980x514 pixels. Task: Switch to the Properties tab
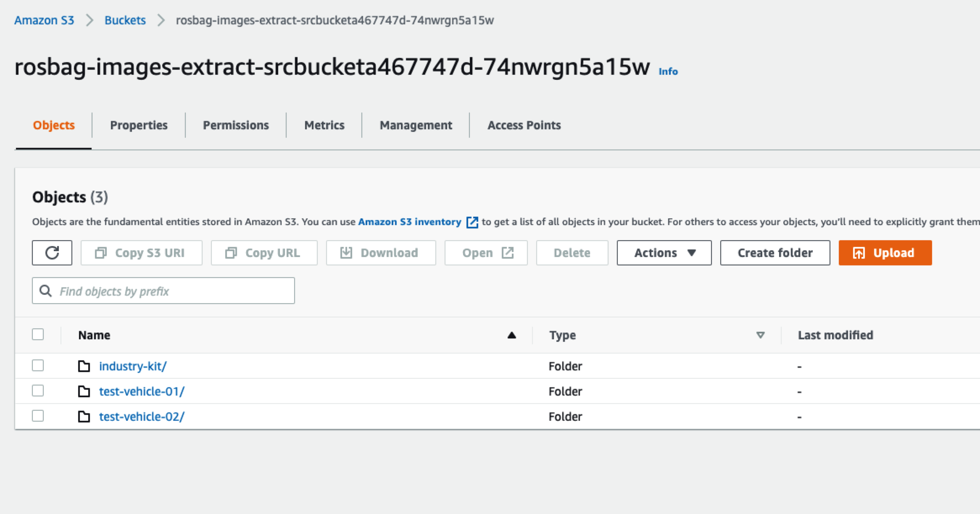pyautogui.click(x=139, y=125)
